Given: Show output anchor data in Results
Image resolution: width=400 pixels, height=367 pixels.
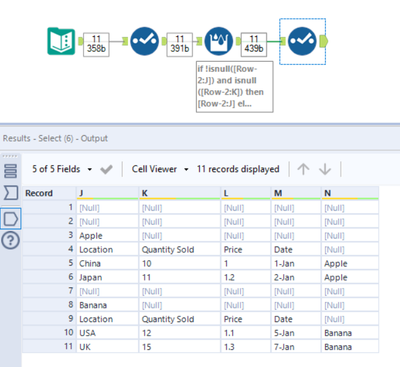Looking at the screenshot, I should (11, 219).
